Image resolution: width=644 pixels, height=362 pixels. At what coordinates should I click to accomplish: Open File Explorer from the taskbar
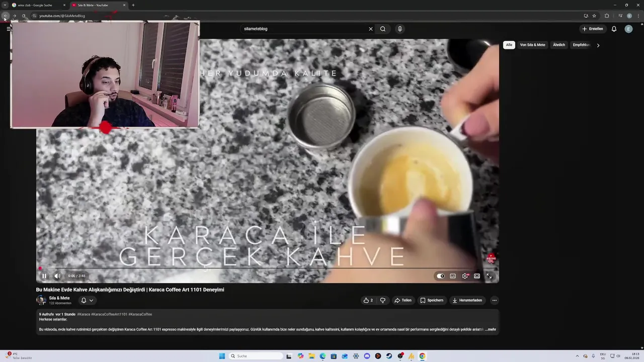point(311,356)
